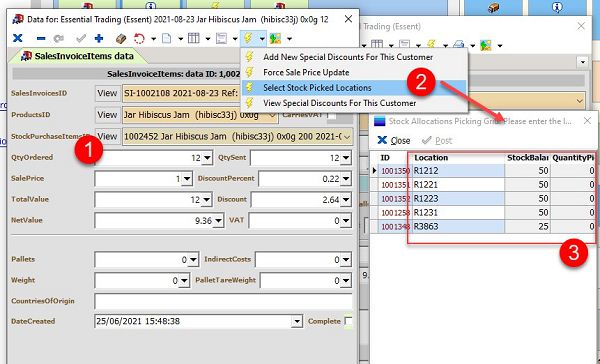Click Post in Stock Allocations Picking Grid
The width and height of the screenshot is (600, 364).
[x=437, y=140]
